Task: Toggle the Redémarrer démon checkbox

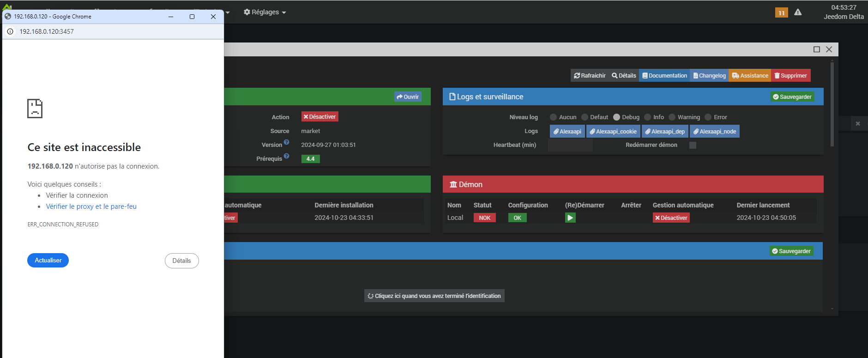Action: click(x=693, y=145)
